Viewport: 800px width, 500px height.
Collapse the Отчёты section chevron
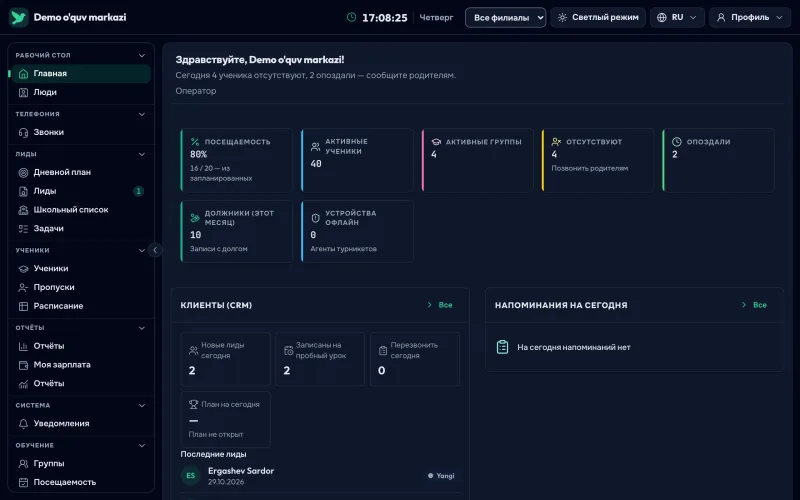pyautogui.click(x=142, y=328)
